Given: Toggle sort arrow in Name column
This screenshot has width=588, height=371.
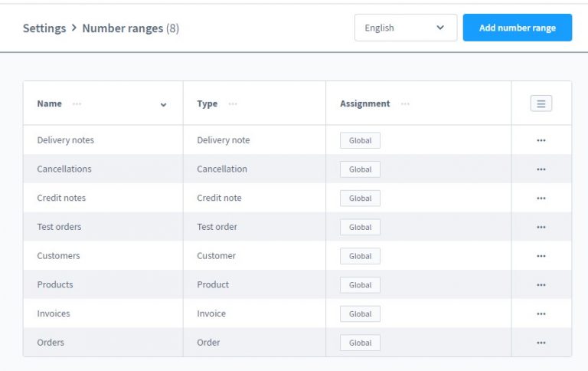Looking at the screenshot, I should coord(163,104).
